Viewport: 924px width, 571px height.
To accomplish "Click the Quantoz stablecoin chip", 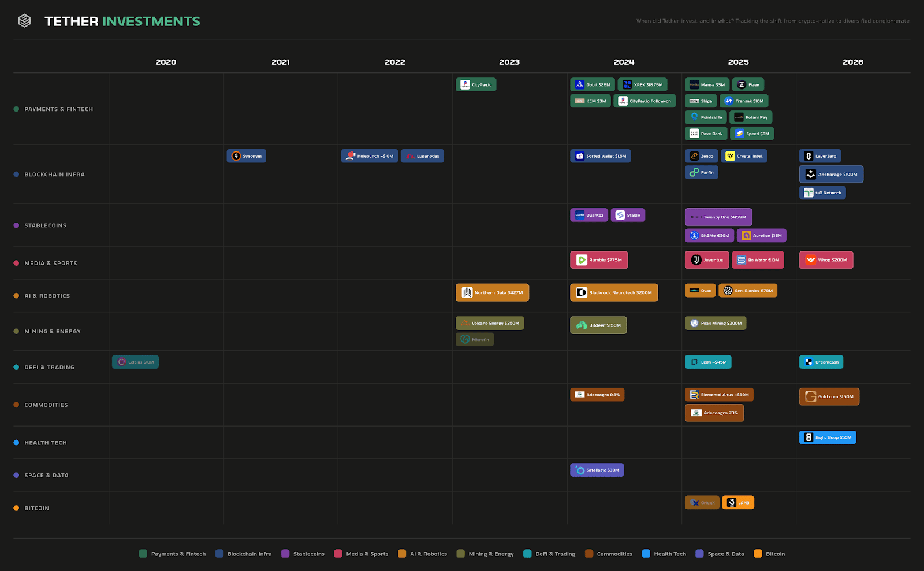I will 589,215.
